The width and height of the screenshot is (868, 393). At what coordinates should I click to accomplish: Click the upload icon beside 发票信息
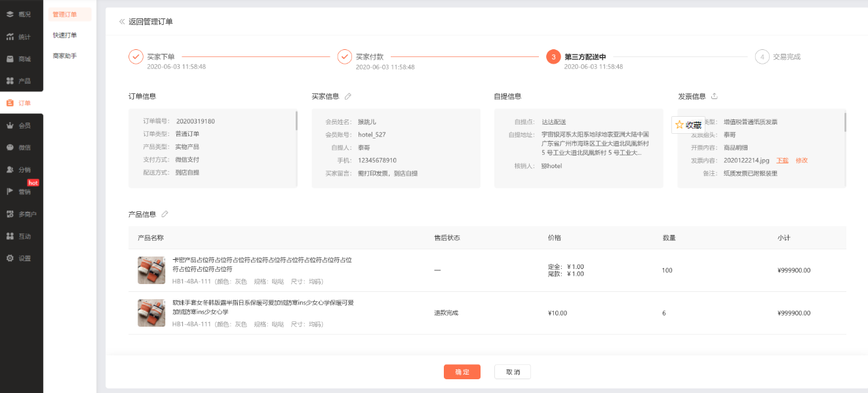[x=715, y=96]
